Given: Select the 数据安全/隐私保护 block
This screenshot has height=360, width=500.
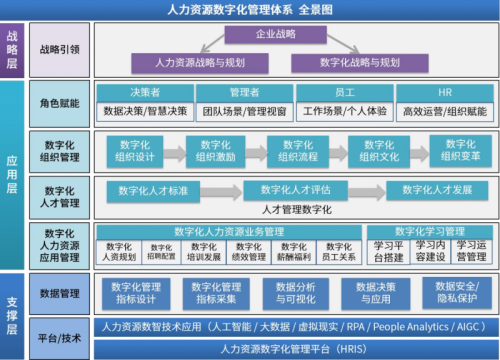Looking at the screenshot, I should 457,293.
